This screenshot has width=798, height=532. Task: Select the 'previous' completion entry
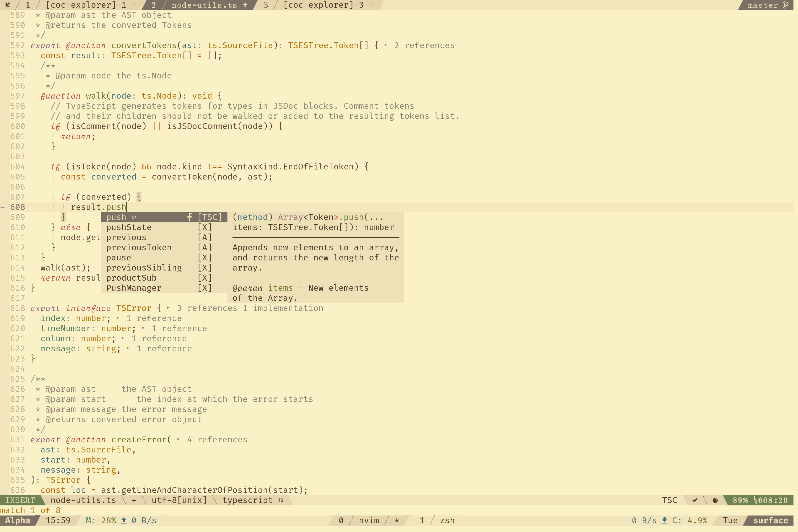click(x=164, y=238)
